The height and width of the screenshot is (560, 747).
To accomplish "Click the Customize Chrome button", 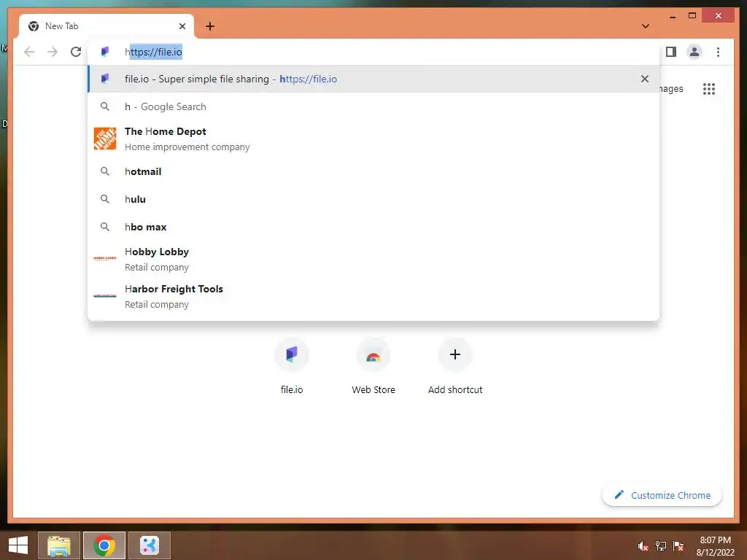I will [x=662, y=495].
